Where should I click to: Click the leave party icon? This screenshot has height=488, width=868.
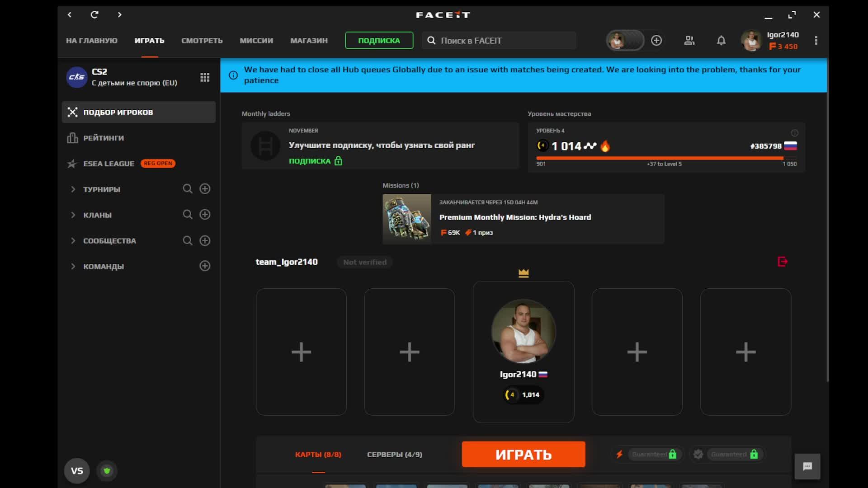pyautogui.click(x=783, y=262)
